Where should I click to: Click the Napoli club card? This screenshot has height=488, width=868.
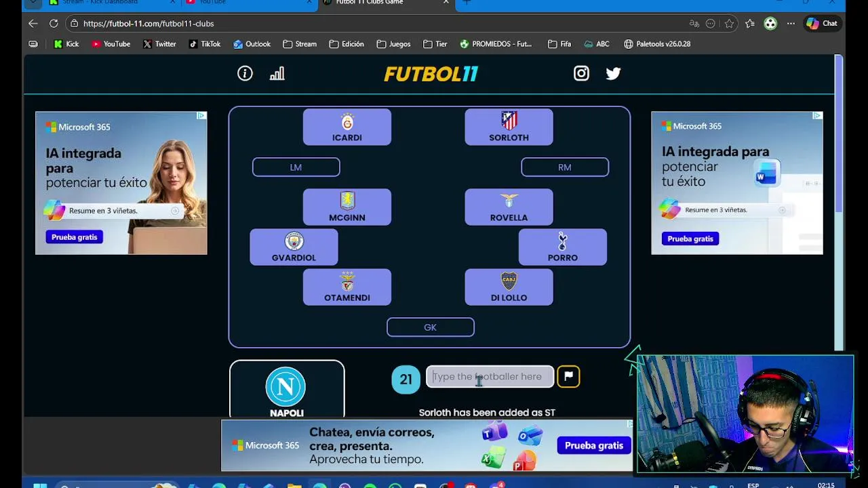[287, 389]
